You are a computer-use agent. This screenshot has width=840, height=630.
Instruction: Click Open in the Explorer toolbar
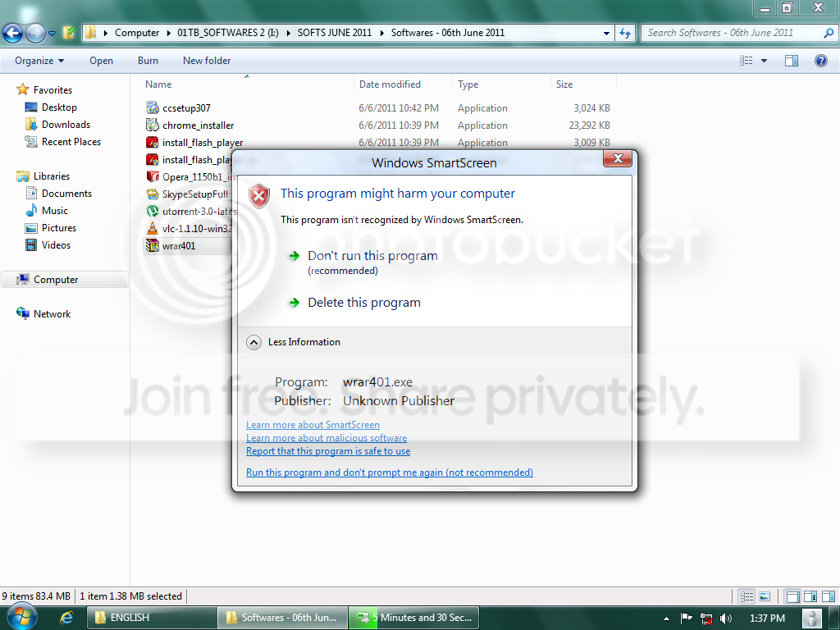pos(101,61)
